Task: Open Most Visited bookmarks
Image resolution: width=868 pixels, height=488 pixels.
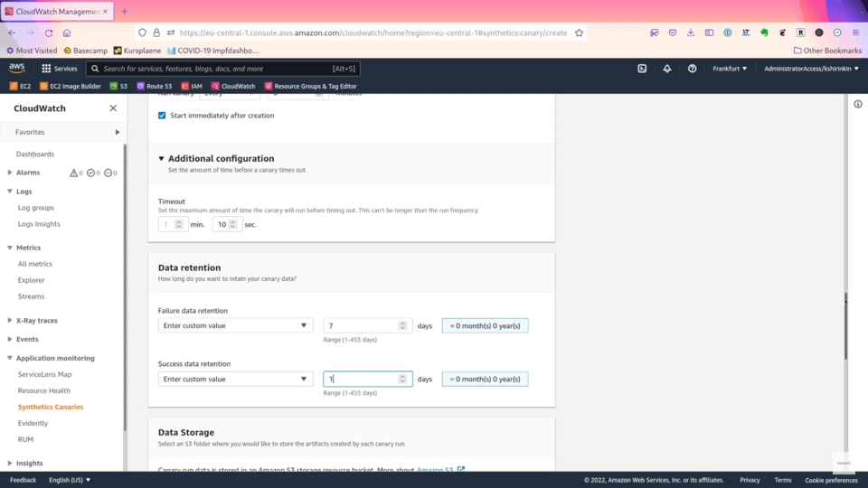Action: pos(32,51)
